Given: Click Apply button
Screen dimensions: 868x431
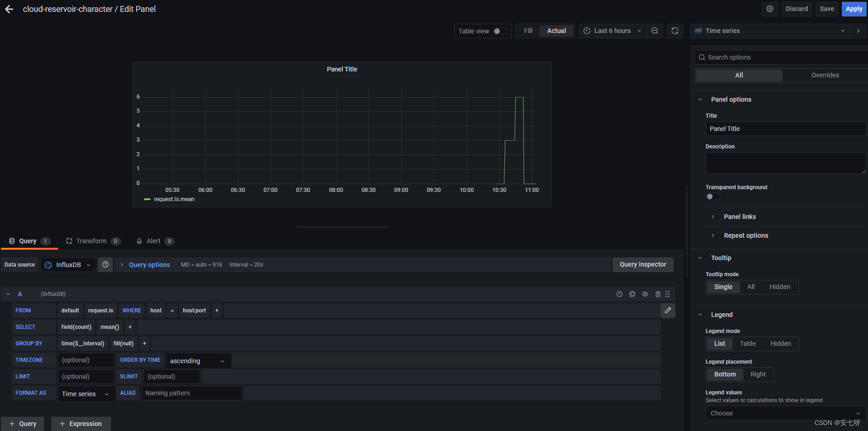Looking at the screenshot, I should coord(854,9).
